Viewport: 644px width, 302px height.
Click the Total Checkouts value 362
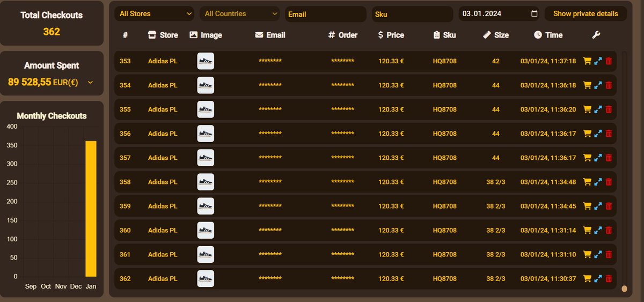click(x=52, y=32)
